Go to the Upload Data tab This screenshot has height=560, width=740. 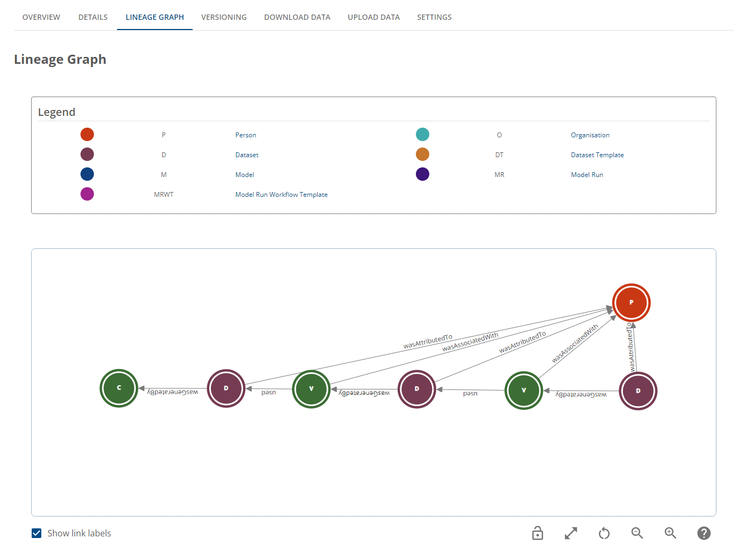pyautogui.click(x=373, y=17)
